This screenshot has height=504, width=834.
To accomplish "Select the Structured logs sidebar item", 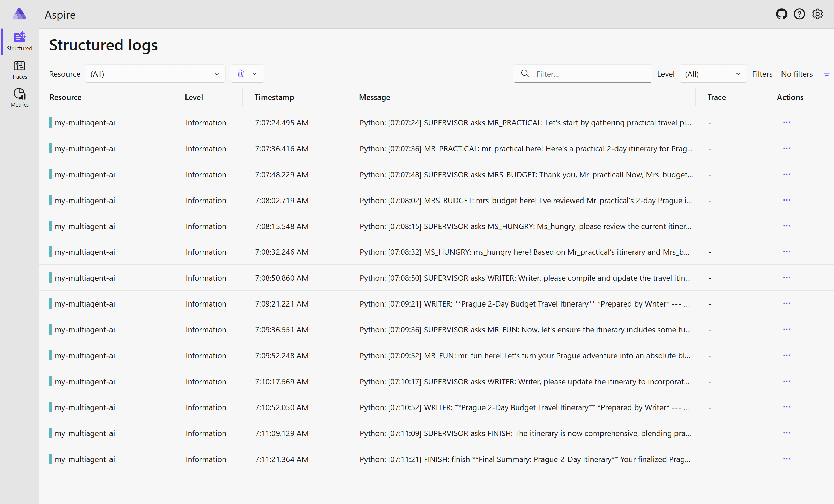I will click(x=19, y=41).
